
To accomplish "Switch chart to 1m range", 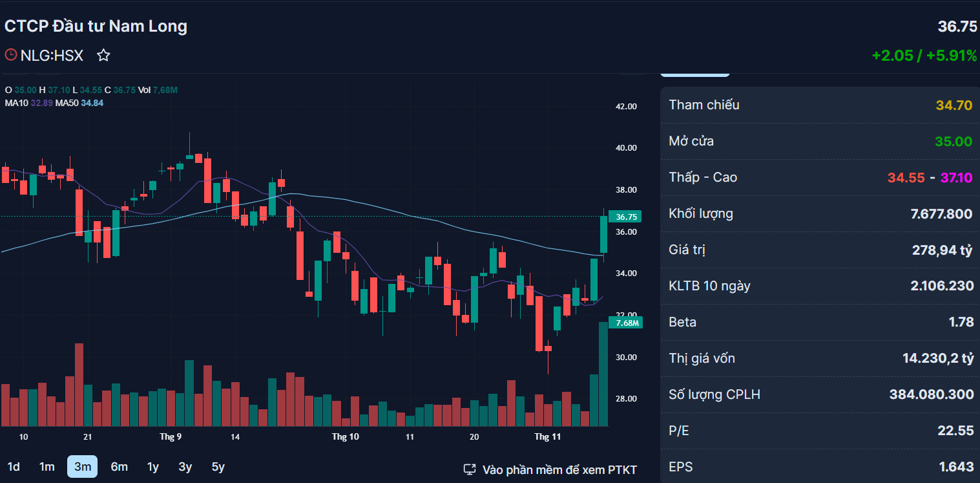I will pos(47,467).
